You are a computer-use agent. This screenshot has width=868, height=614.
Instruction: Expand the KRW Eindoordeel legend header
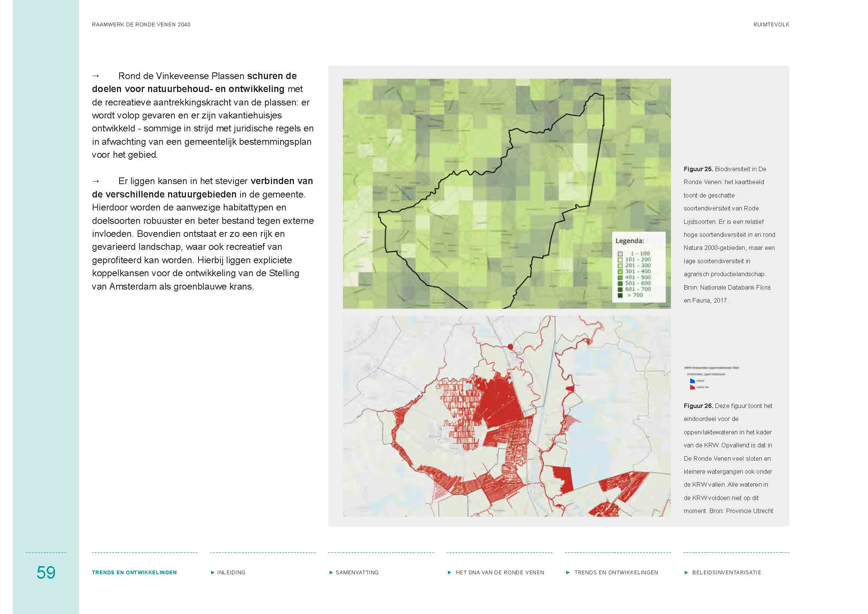(711, 368)
